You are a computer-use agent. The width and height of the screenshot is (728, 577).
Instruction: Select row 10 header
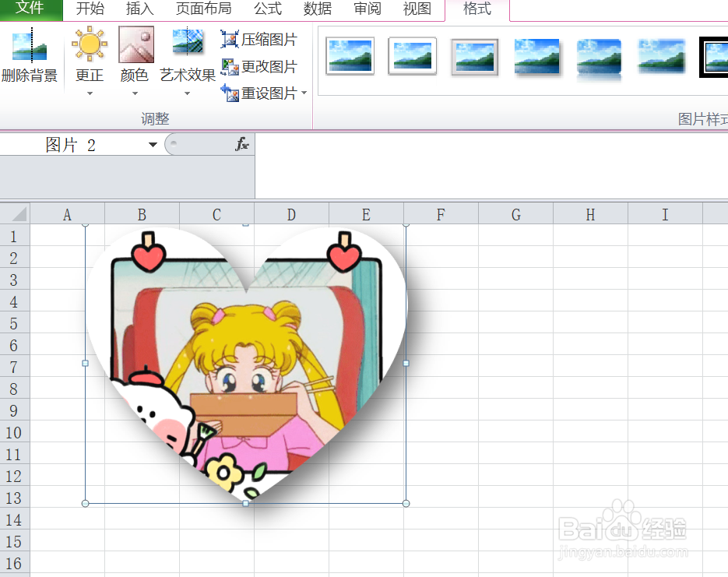[14, 432]
